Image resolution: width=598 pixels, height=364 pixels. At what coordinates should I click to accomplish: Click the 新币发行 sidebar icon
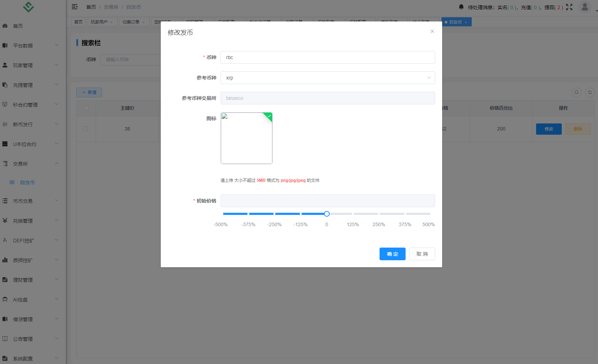tap(5, 124)
